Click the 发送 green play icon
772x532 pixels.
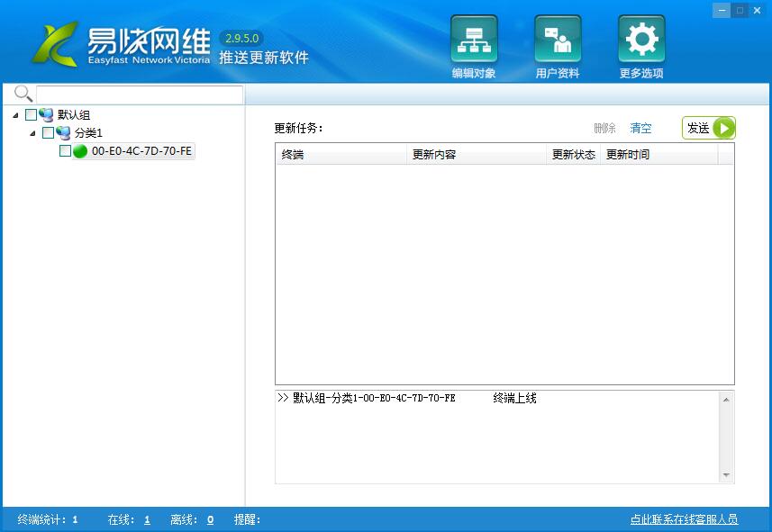tap(724, 127)
